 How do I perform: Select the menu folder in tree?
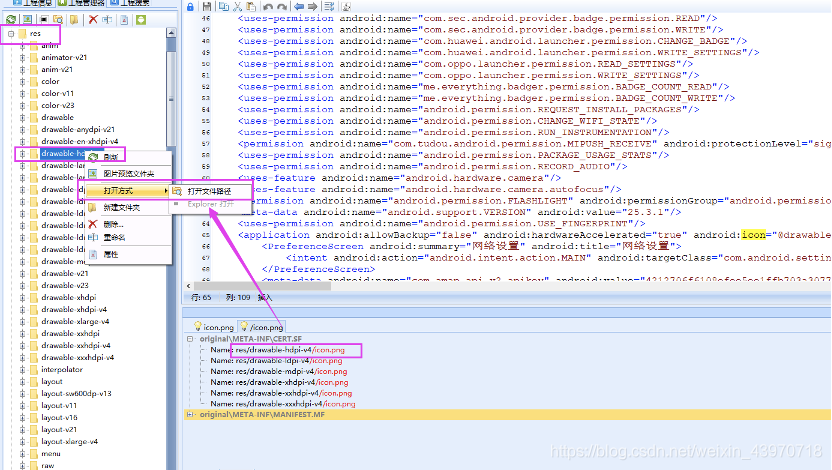point(51,454)
